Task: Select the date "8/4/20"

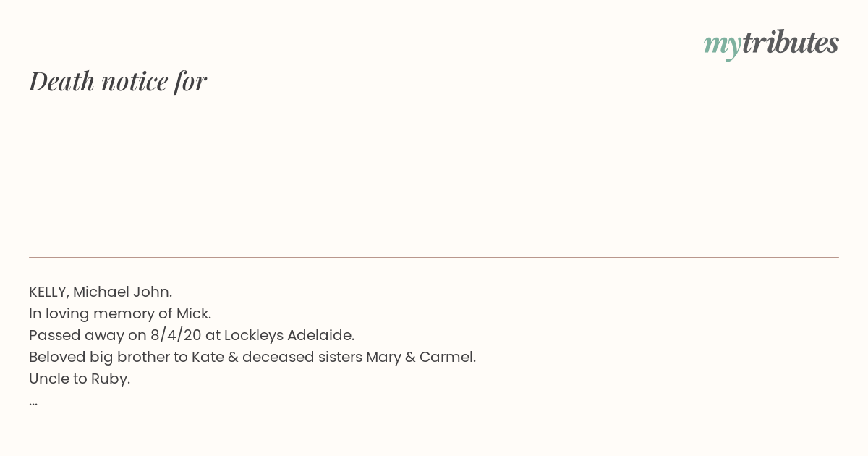Action: [176, 336]
